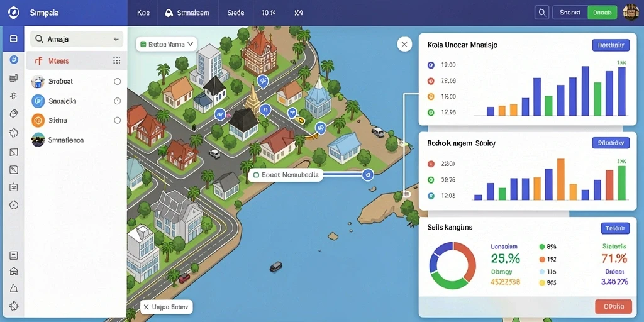Open the Eonet Nomuhedia map label
The height and width of the screenshot is (322, 644).
[x=286, y=175]
